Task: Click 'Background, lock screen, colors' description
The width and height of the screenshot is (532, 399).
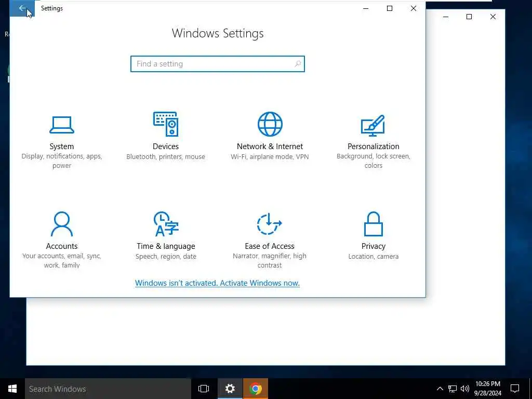Action: pos(373,161)
